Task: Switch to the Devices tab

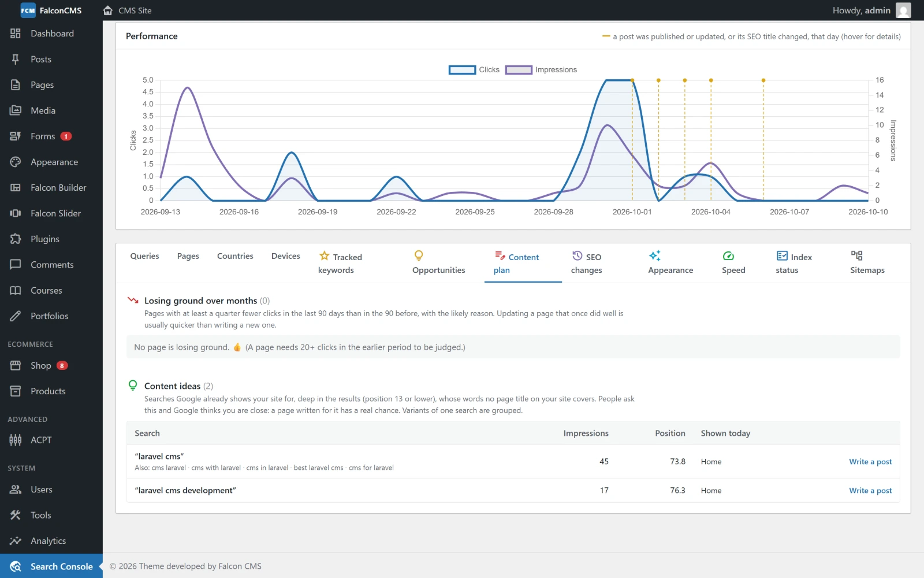Action: [286, 256]
